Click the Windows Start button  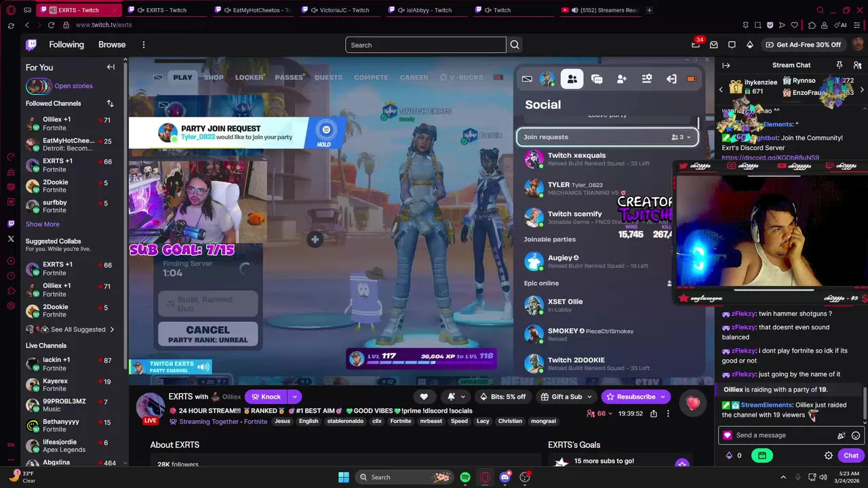(x=343, y=477)
